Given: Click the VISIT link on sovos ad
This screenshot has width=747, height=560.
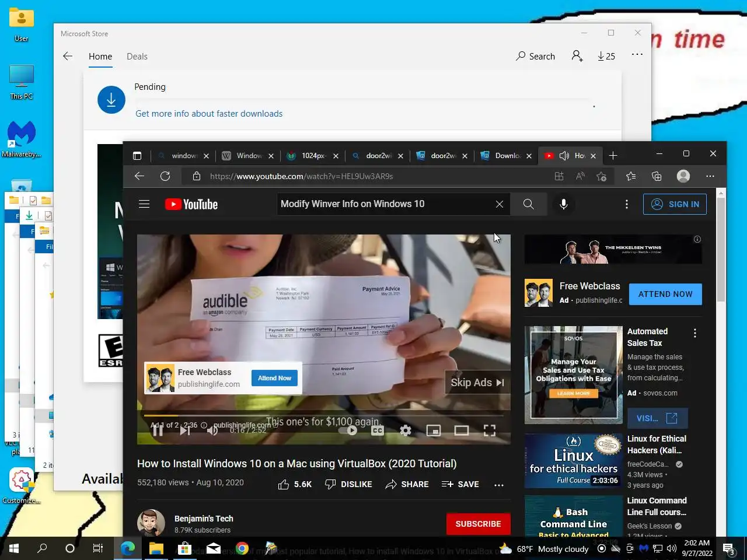Looking at the screenshot, I should (657, 418).
